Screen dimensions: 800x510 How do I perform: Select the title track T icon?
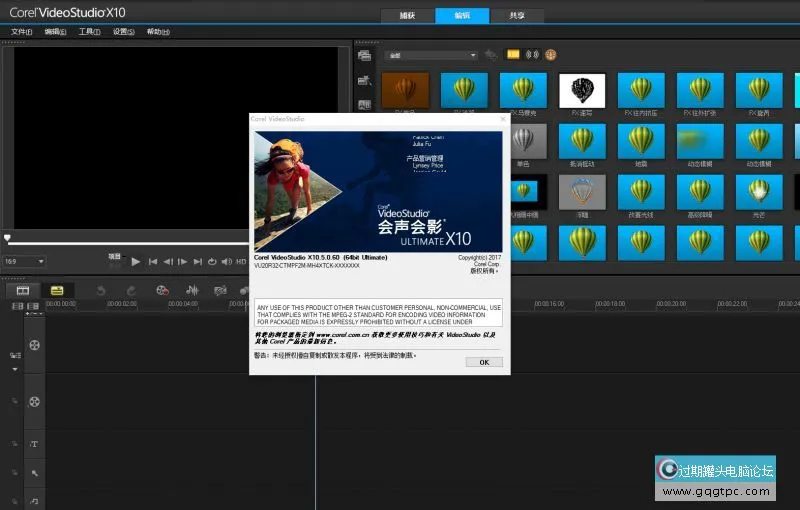point(34,444)
